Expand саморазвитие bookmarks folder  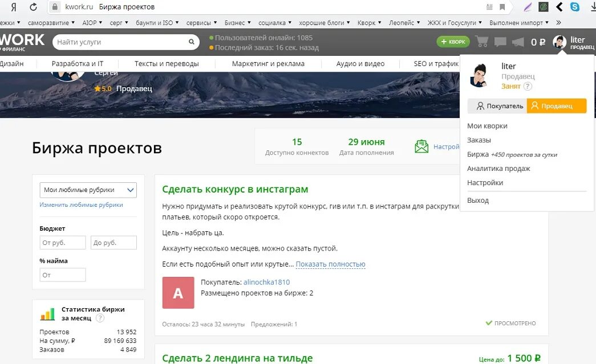click(51, 23)
